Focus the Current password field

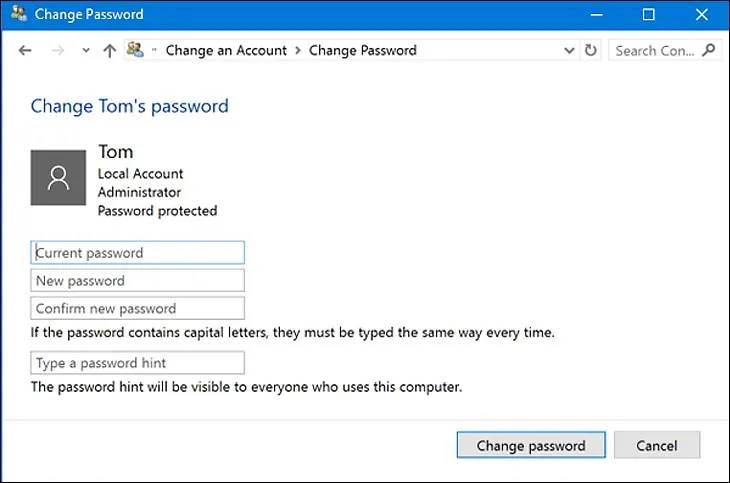[x=138, y=253]
